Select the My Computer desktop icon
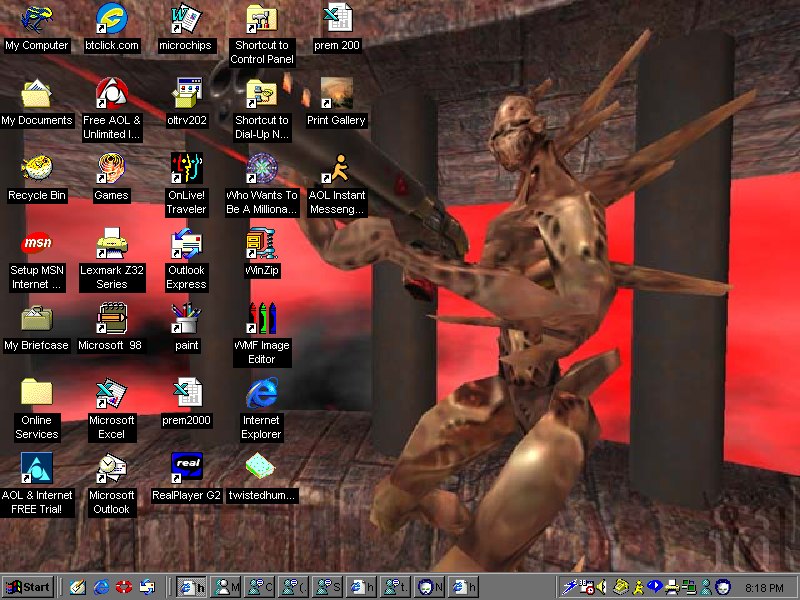Viewport: 800px width, 600px height. click(37, 20)
